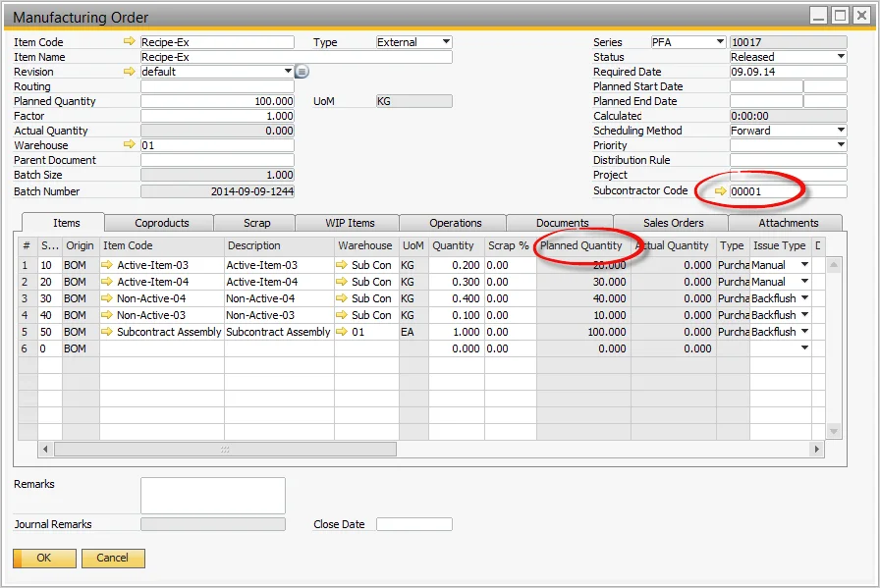
Task: Open warehouse link arrow in Non-Active-04 row
Action: (342, 298)
